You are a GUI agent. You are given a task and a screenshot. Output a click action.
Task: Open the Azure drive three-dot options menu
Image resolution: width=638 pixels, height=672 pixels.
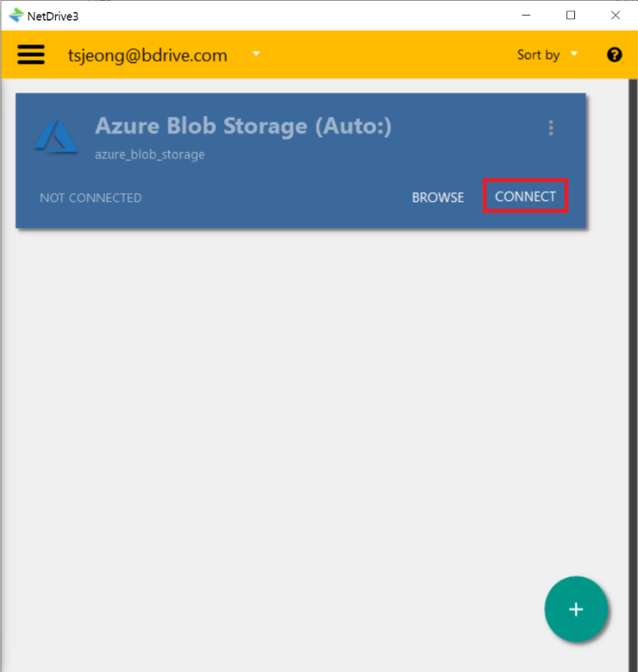point(551,128)
